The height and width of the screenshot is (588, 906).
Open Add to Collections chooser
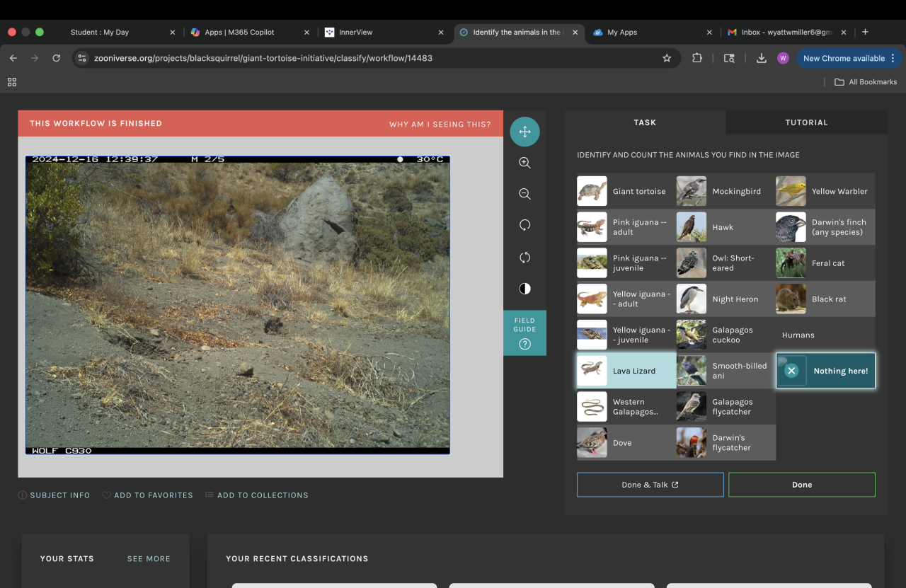coord(256,495)
